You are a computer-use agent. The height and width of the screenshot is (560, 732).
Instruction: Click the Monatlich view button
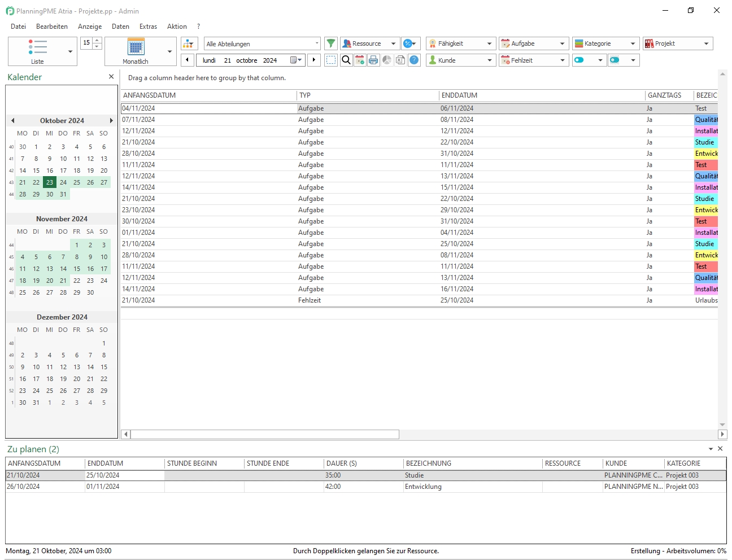pyautogui.click(x=136, y=51)
